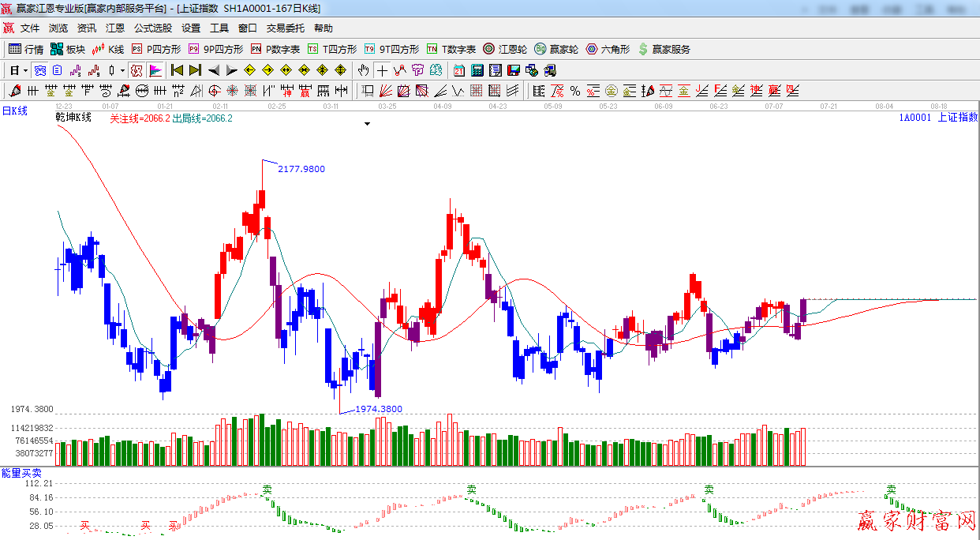Open the 公式选股 menu
This screenshot has height=540, width=980.
(x=152, y=28)
